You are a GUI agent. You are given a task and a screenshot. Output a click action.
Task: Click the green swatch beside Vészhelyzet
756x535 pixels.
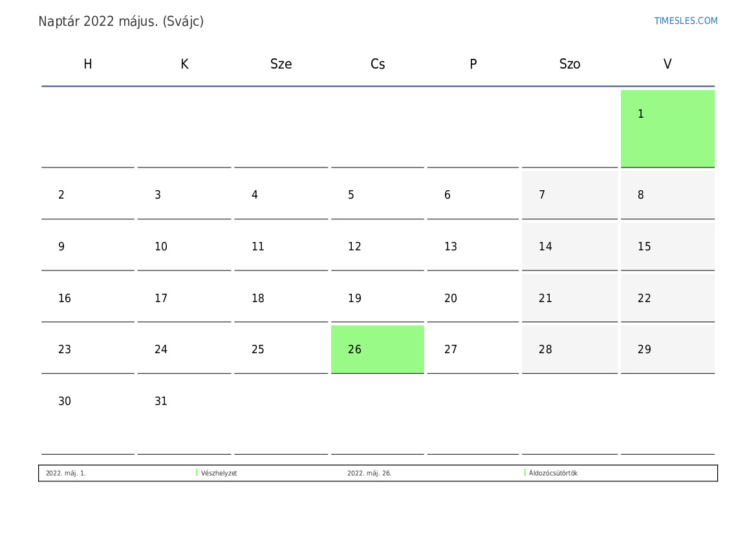(197, 473)
